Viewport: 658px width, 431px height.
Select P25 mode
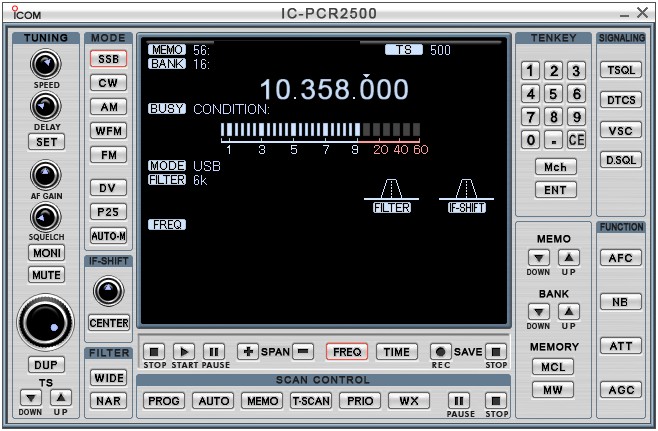tap(108, 212)
